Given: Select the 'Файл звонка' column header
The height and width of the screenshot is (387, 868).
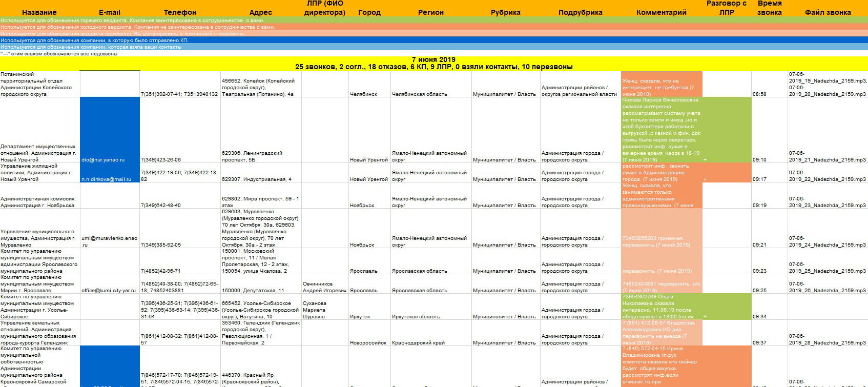Looking at the screenshot, I should coord(828,12).
